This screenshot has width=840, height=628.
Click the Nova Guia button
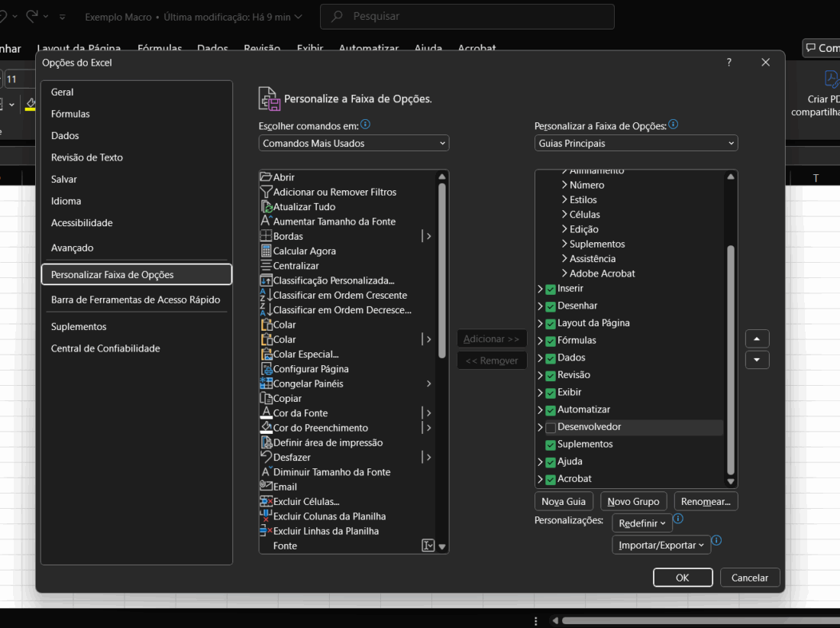click(564, 502)
